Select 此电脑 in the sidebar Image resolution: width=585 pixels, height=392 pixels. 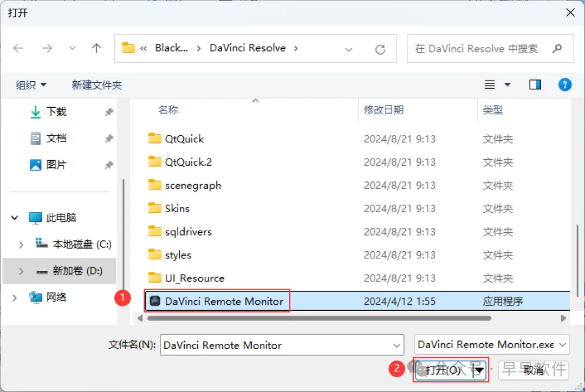[61, 218]
